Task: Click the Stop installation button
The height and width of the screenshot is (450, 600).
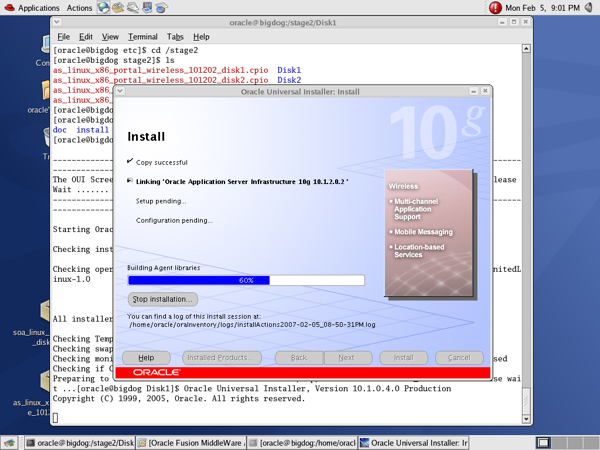Action: pyautogui.click(x=163, y=299)
